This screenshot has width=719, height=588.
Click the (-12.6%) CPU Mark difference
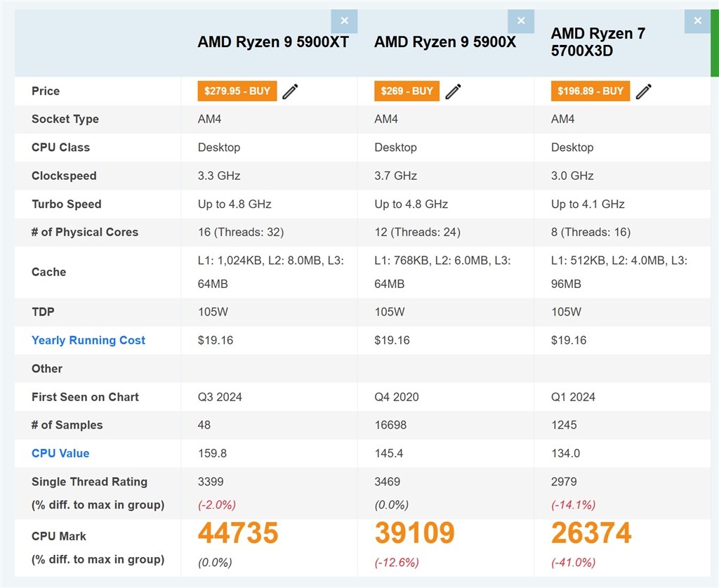coord(397,563)
